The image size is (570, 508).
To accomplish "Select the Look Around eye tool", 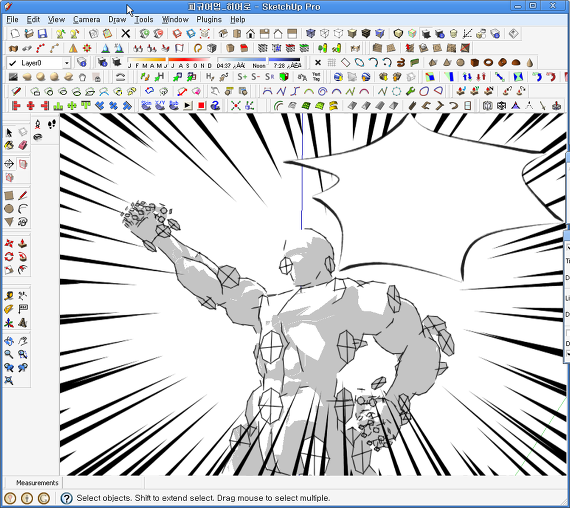I will 38,137.
